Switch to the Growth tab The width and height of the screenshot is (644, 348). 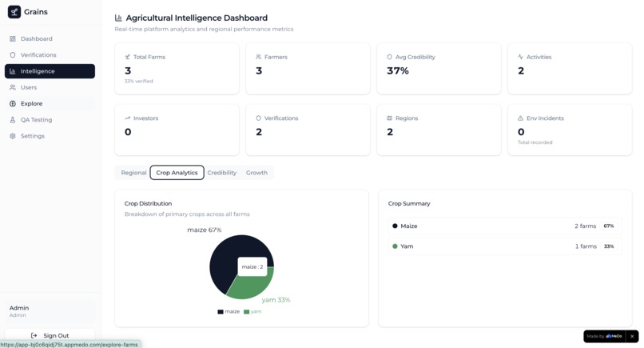256,173
